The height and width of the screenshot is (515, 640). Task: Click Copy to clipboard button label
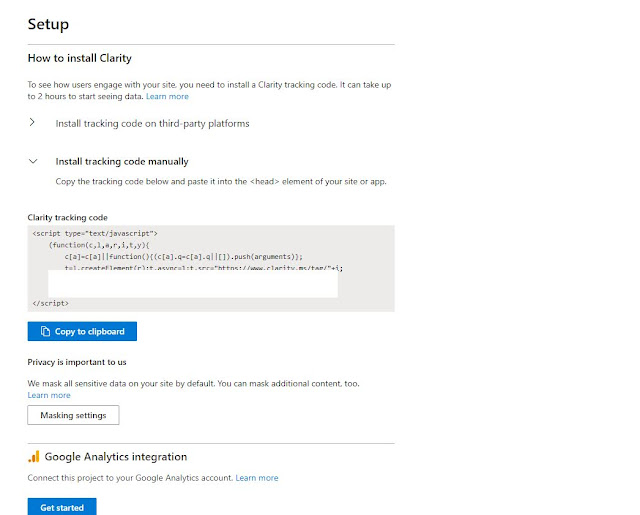coord(90,331)
